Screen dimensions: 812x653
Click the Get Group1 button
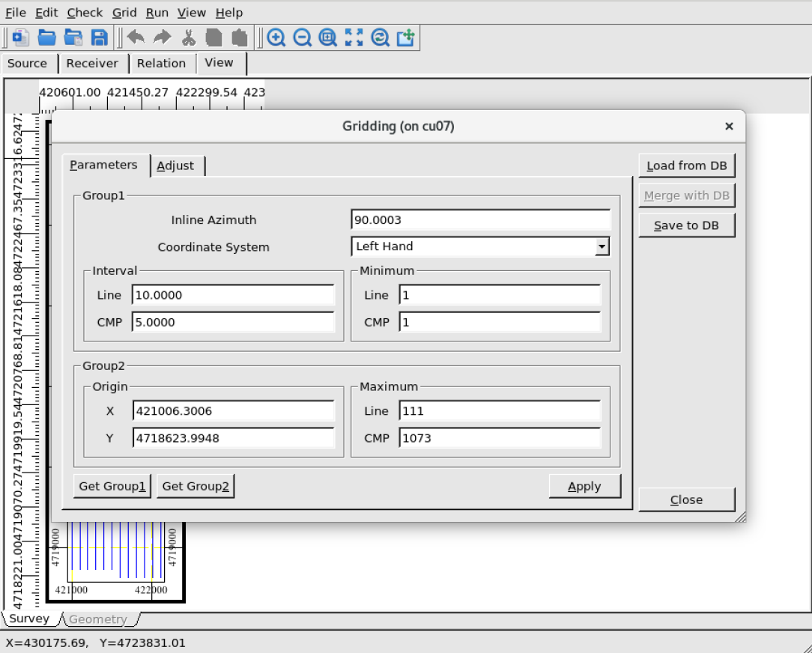(x=112, y=486)
